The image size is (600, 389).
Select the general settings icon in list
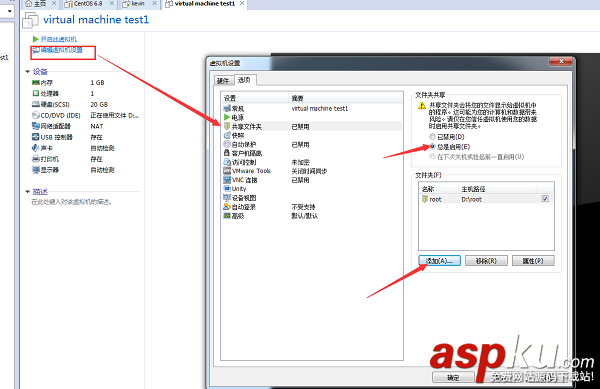click(227, 109)
